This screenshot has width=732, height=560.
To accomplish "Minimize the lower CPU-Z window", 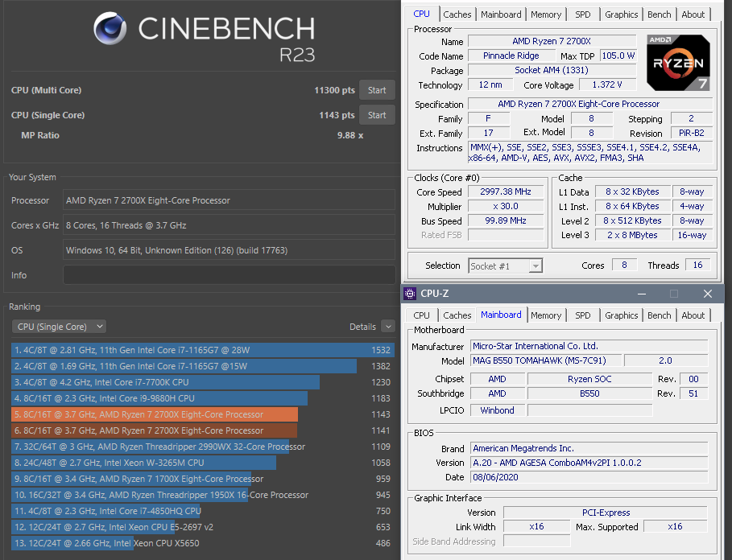I will (x=642, y=294).
